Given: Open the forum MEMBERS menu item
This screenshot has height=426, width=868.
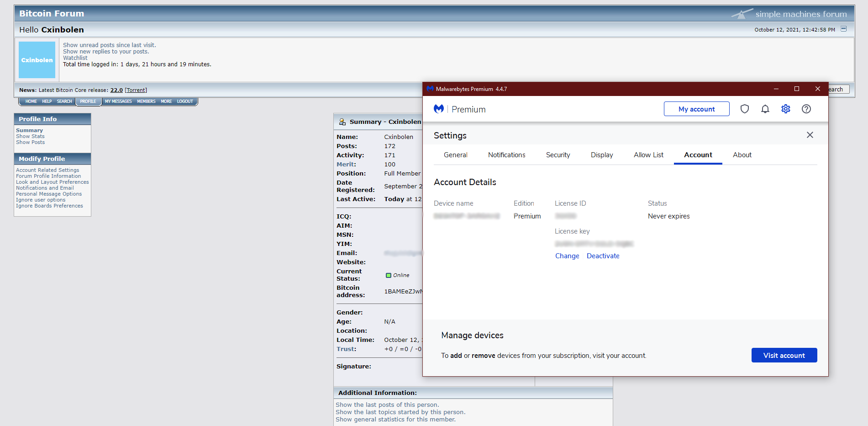Looking at the screenshot, I should [x=146, y=101].
